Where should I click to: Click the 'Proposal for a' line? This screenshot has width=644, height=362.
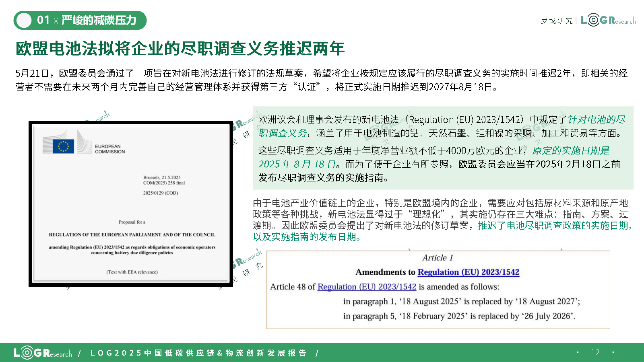[x=132, y=222]
